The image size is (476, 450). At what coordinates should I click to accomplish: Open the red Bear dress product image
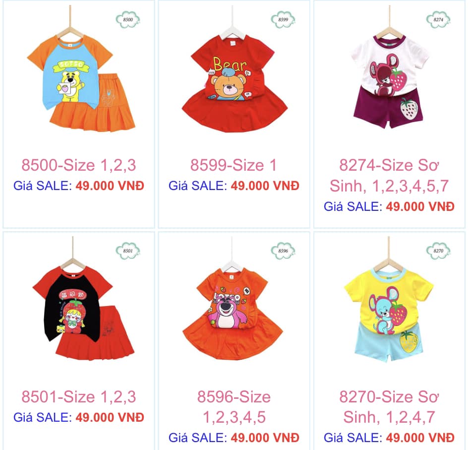click(x=235, y=76)
